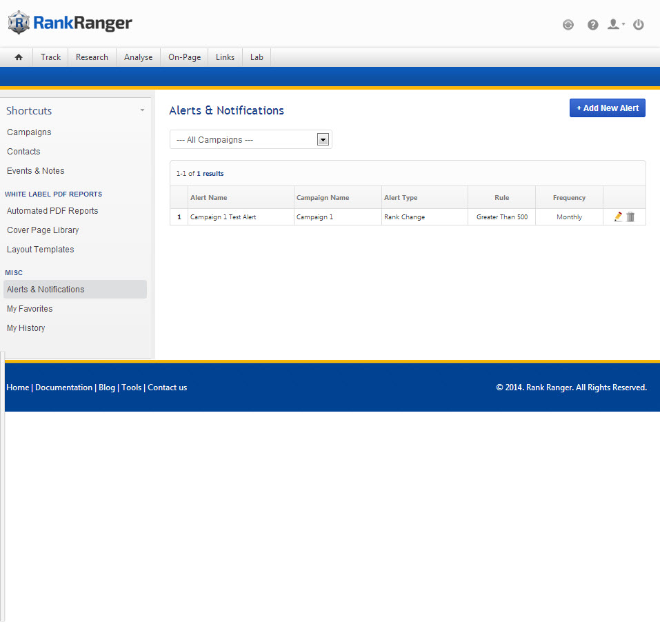Open the Track menu
Image resolution: width=660 pixels, height=644 pixels.
tap(50, 57)
